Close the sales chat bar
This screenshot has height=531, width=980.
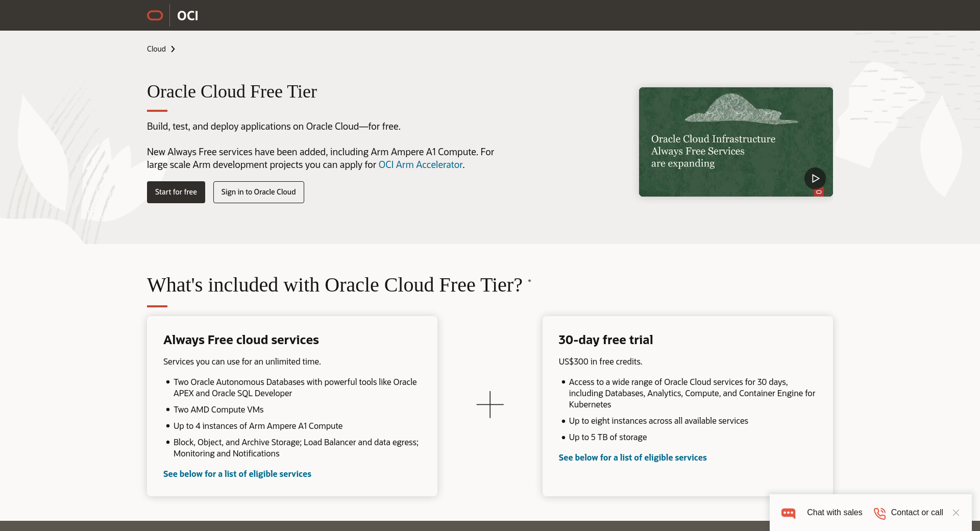point(956,513)
